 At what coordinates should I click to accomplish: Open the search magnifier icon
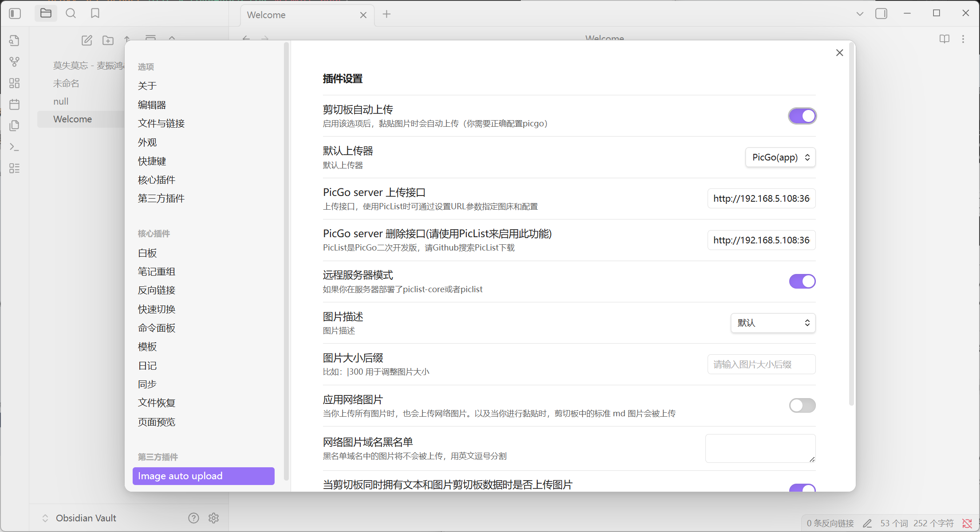click(x=71, y=13)
